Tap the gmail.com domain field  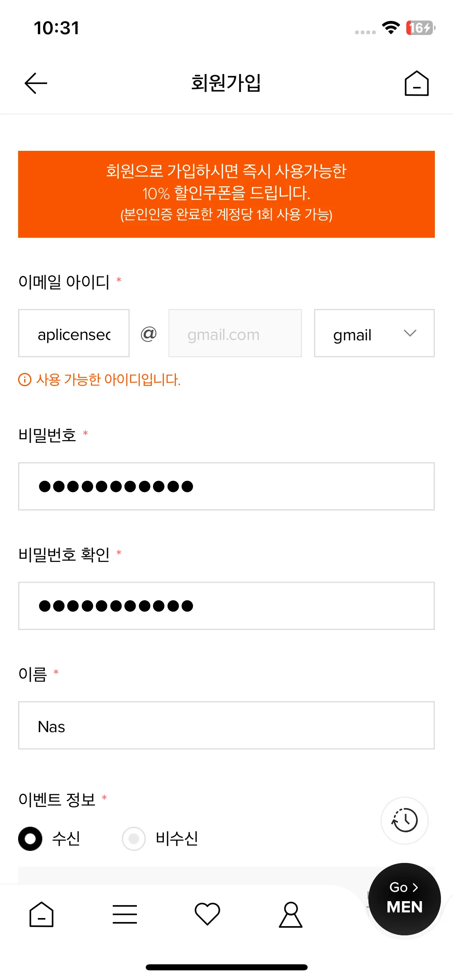(235, 333)
